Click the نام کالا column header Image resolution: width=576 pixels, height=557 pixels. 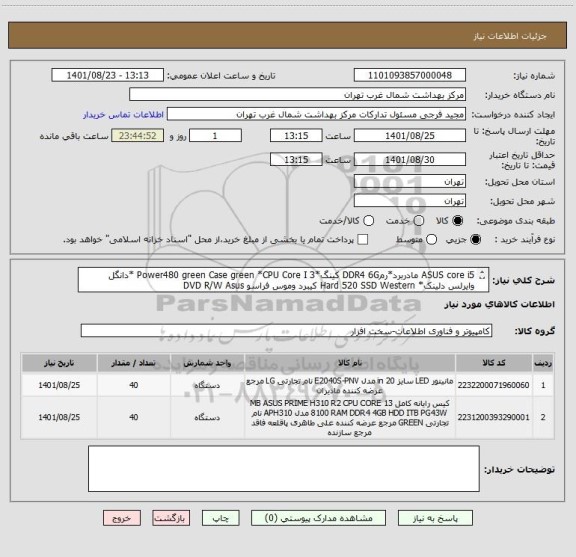coord(350,363)
